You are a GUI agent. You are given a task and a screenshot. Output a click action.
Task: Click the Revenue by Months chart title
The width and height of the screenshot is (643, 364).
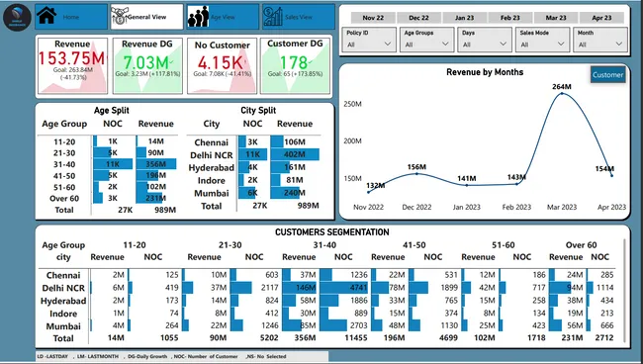point(485,72)
